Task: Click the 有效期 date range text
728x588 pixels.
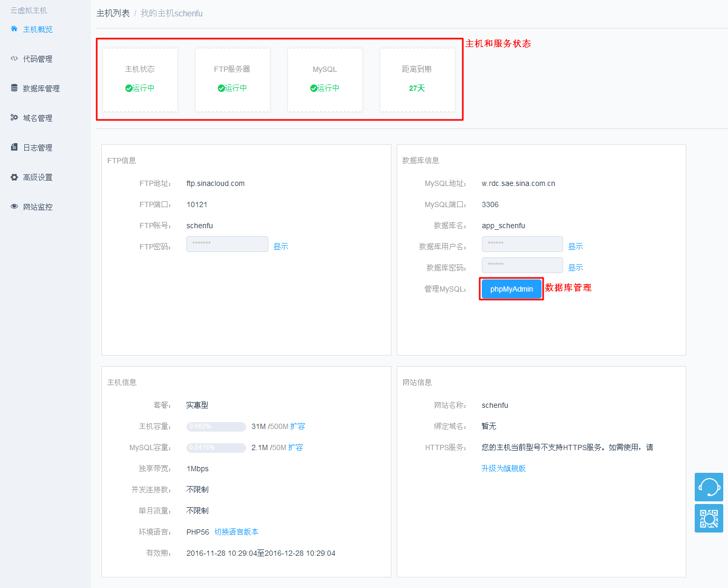Action: pos(261,553)
